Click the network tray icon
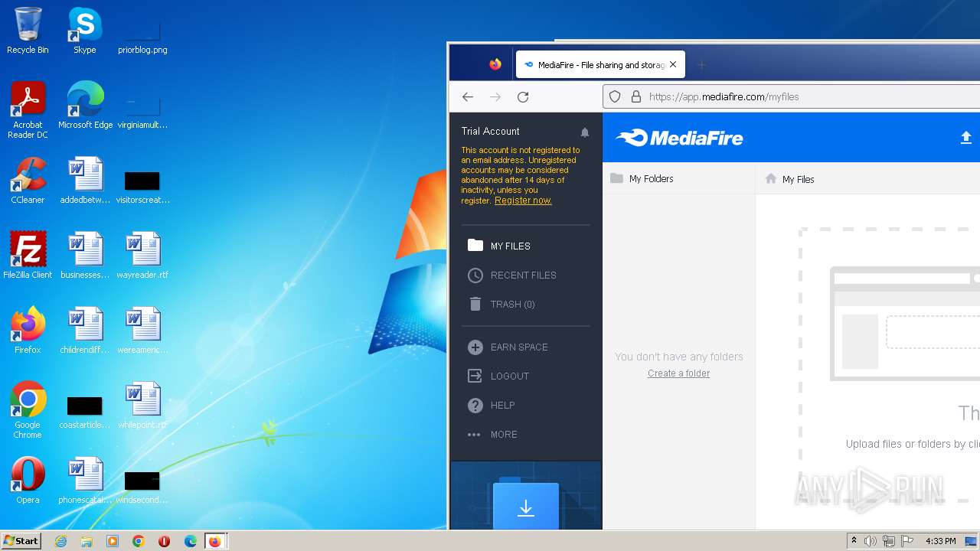Screen dimensions: 980x551 pos(889,541)
